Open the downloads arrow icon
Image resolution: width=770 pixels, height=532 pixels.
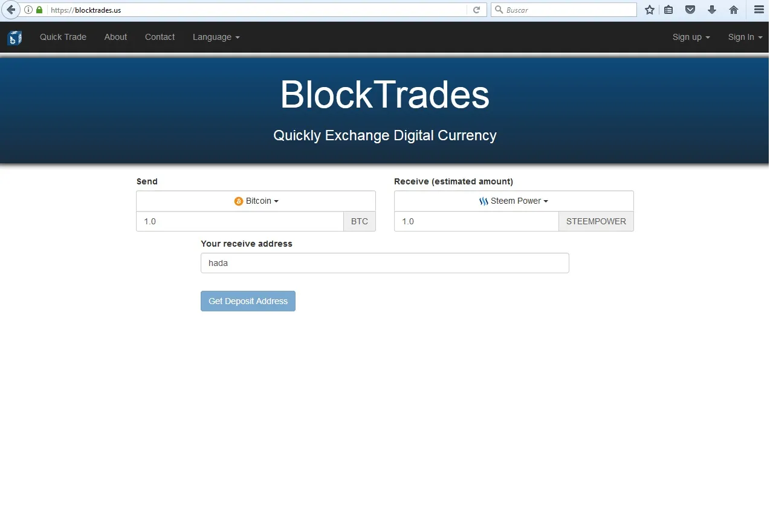point(712,10)
